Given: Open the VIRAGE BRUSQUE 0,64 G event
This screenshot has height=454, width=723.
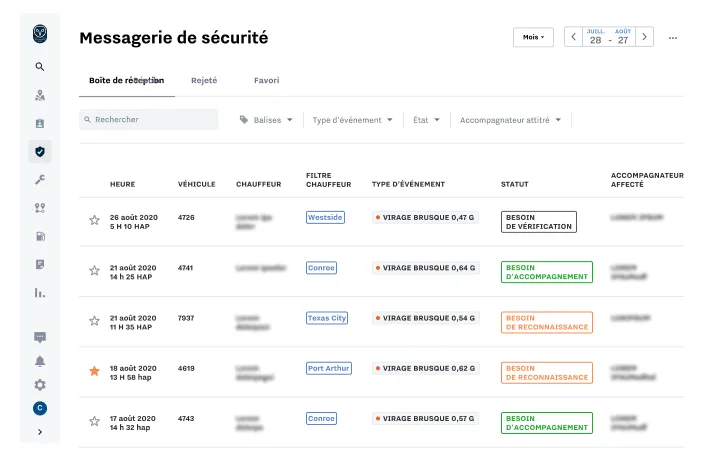Looking at the screenshot, I should [x=426, y=268].
